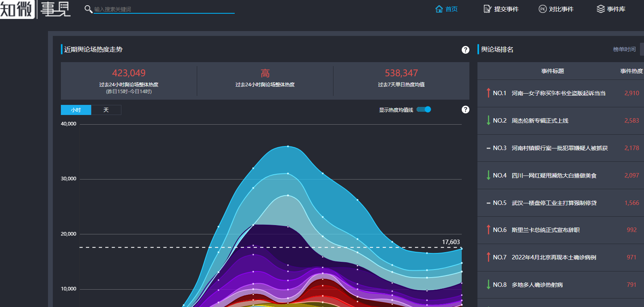Open event 四川一网红疑用濒危大白鲨做美食

(554, 175)
